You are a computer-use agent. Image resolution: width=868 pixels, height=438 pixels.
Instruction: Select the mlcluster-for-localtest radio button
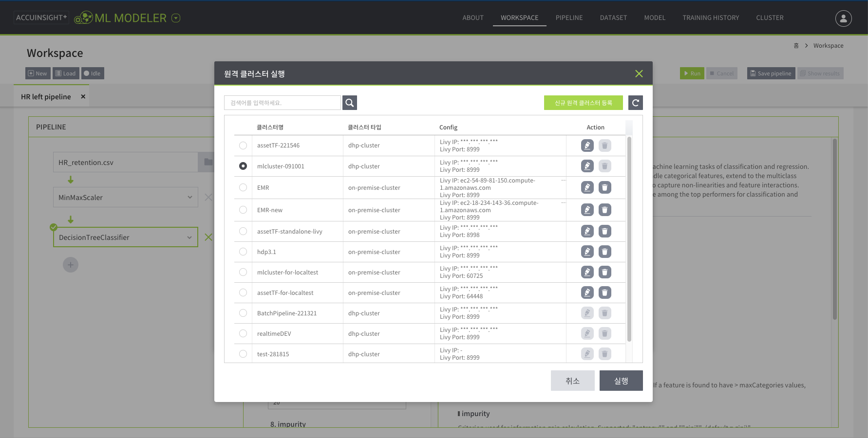[243, 272]
